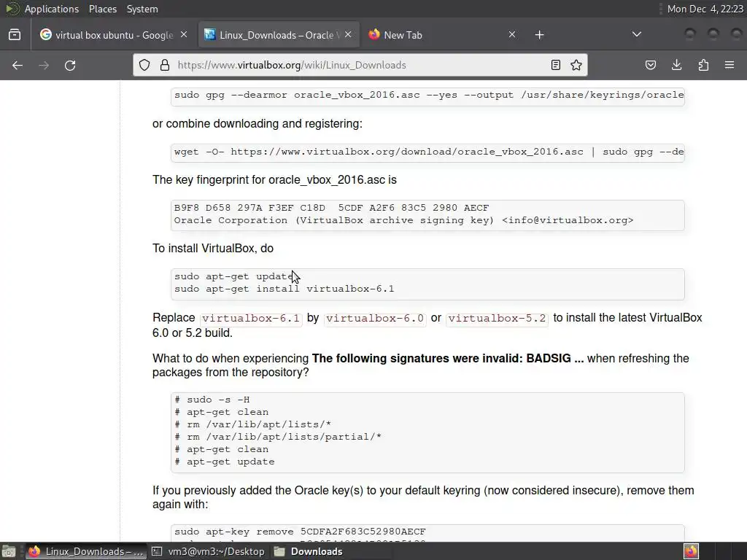The width and height of the screenshot is (747, 560).
Task: Click '# apt-get update' command line
Action: [x=225, y=462]
